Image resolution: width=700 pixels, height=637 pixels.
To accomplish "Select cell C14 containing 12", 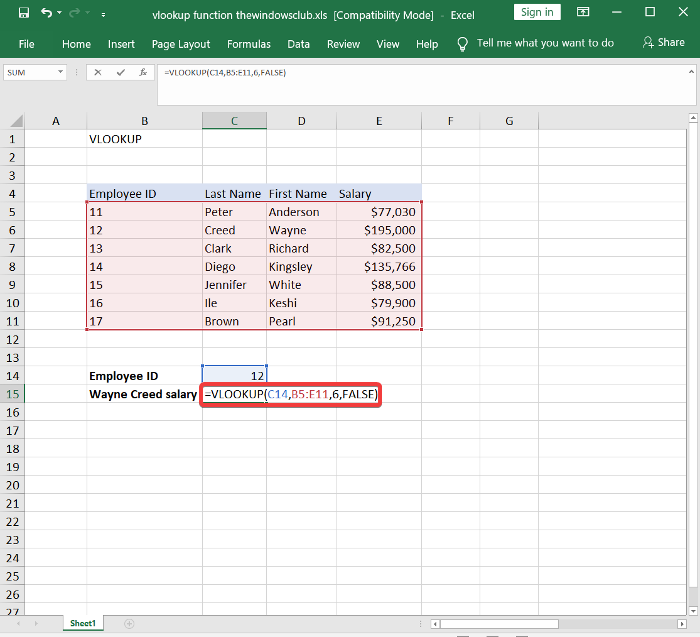I will pyautogui.click(x=234, y=375).
